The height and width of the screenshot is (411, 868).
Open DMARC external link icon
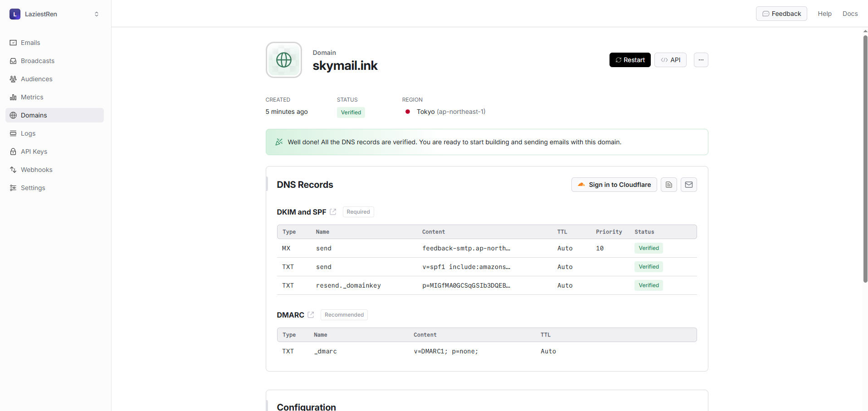(311, 315)
